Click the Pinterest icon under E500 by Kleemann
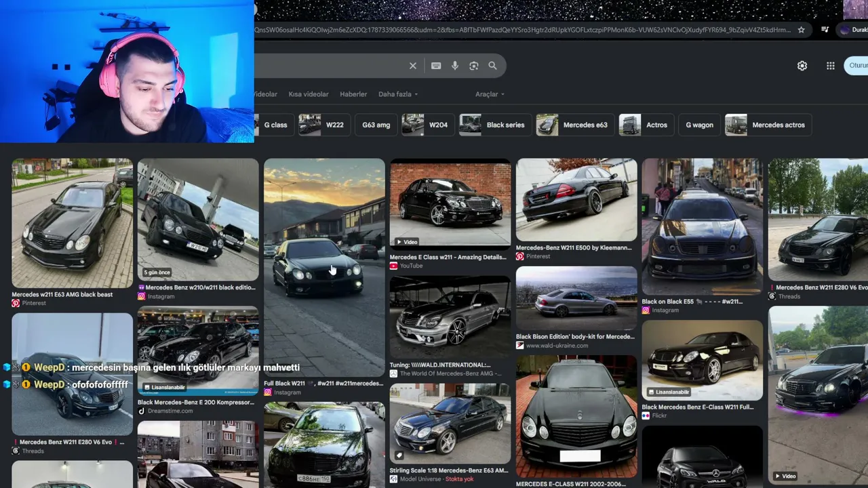The image size is (868, 488). point(520,256)
